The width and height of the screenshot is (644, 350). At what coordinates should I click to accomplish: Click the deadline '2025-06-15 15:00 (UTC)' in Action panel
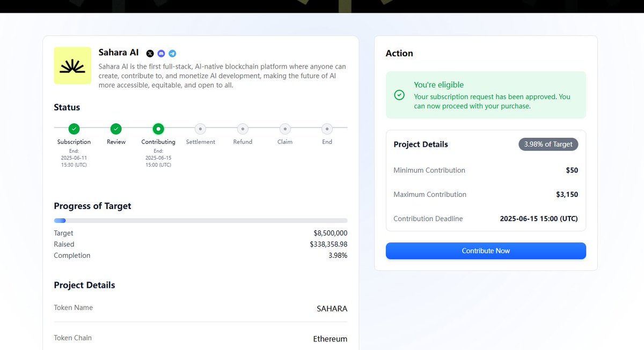pos(539,219)
